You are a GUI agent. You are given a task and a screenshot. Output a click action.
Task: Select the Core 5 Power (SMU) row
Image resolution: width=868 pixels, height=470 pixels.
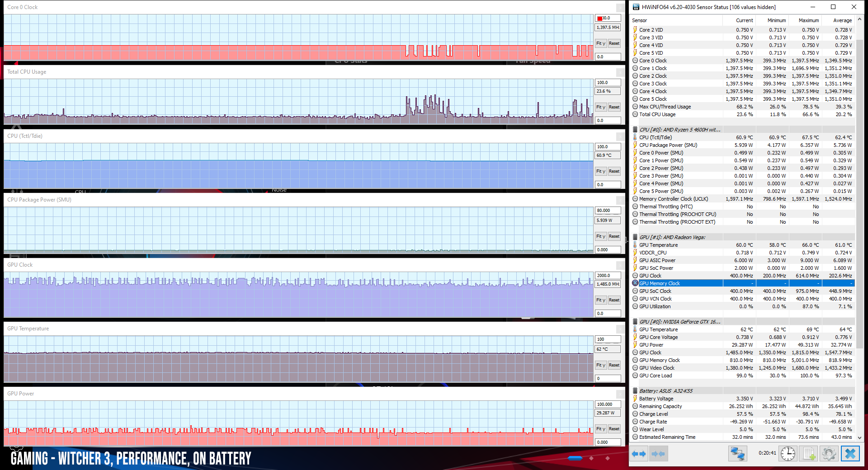(743, 191)
